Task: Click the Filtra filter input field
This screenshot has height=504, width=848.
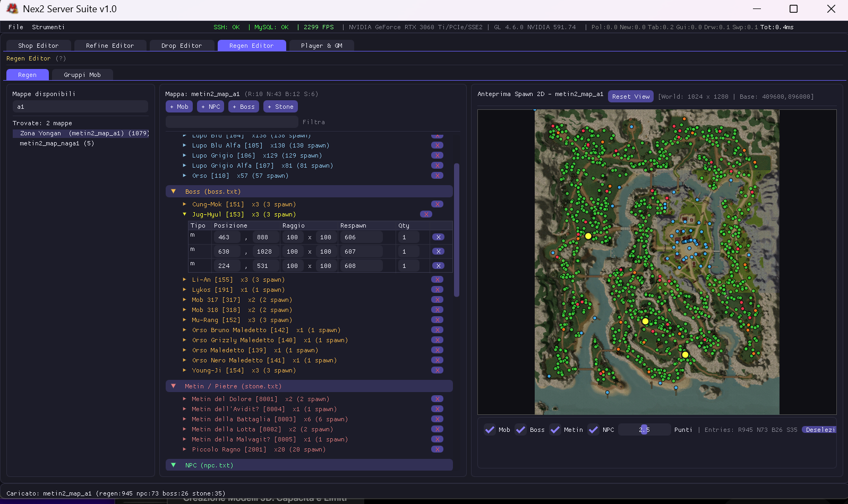Action: 232,122
